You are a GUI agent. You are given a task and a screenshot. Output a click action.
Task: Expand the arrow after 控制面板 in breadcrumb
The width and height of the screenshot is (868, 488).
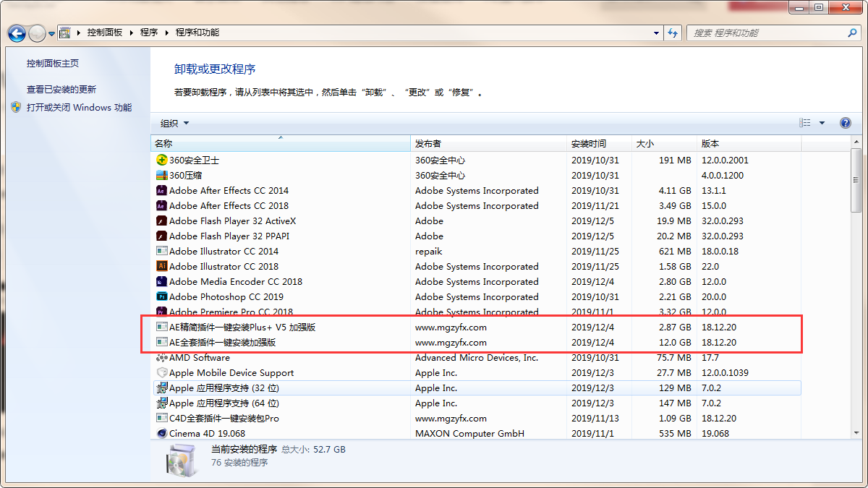click(131, 33)
